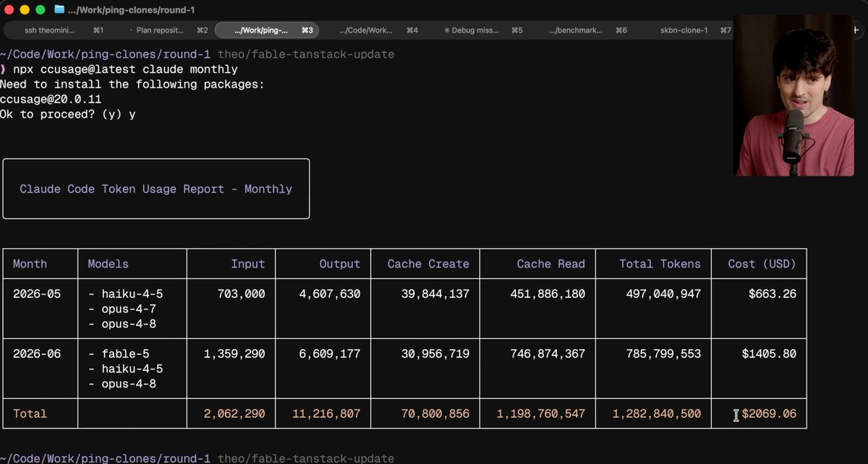Click the 'ccusage@20.0.11' package line
This screenshot has width=868, height=464.
click(x=51, y=100)
